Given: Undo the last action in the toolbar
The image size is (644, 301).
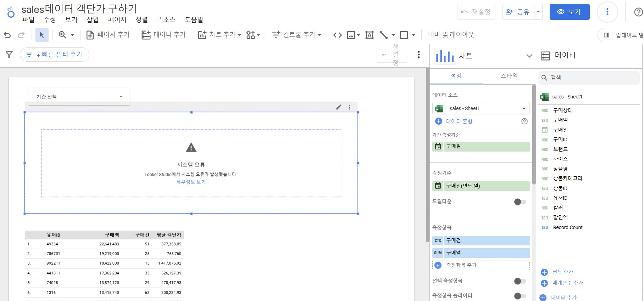Looking at the screenshot, I should point(7,35).
